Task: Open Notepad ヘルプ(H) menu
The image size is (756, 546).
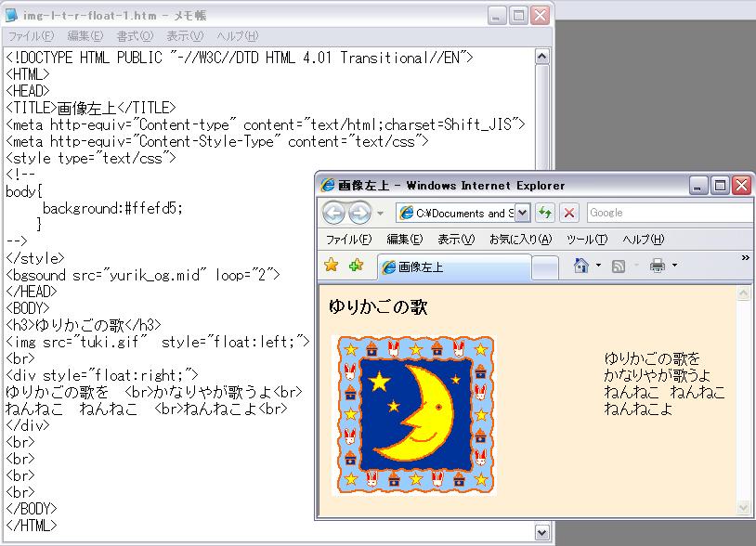Action: [x=237, y=35]
